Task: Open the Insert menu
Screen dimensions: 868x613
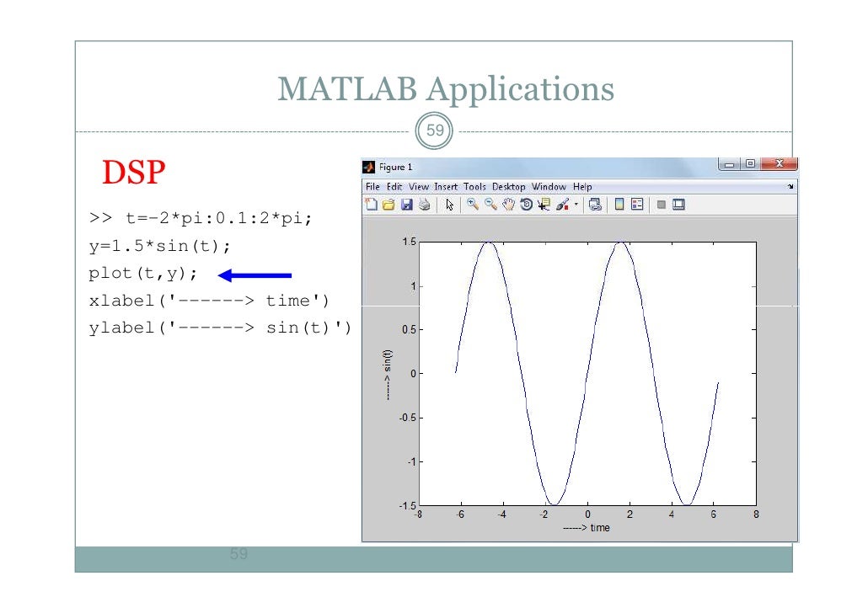Action: coord(446,187)
